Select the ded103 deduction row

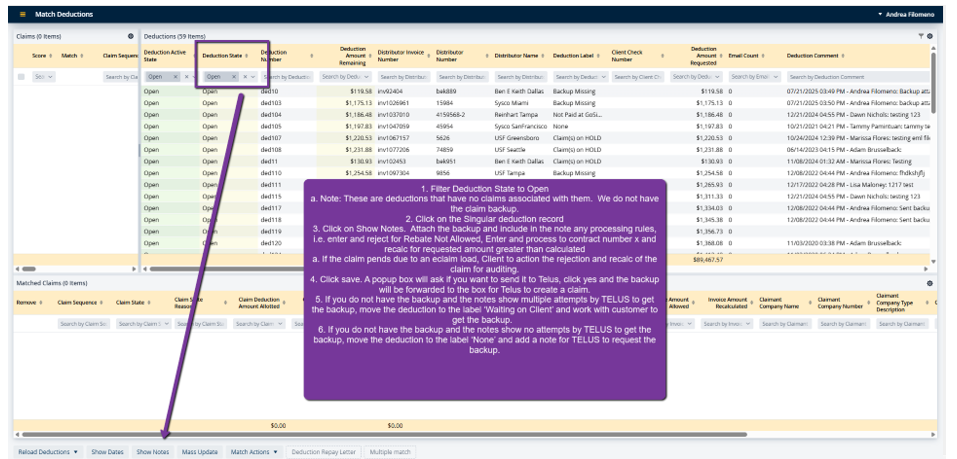pos(271,103)
